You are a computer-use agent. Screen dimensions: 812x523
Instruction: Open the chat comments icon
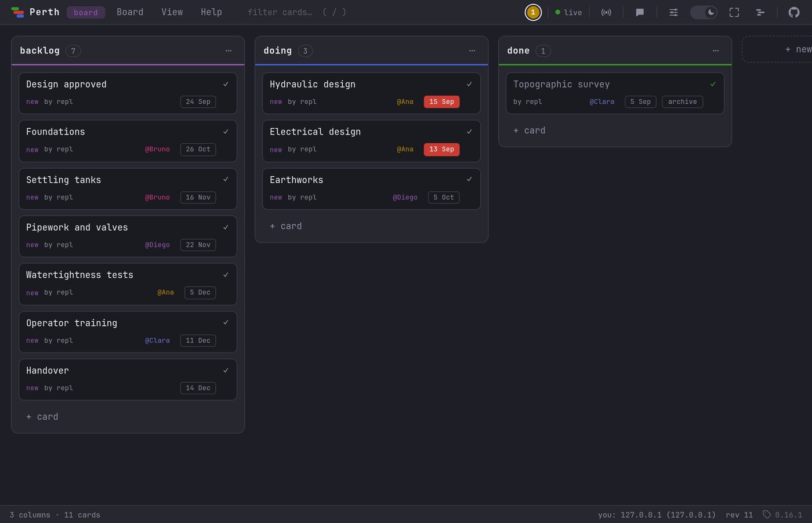point(640,12)
